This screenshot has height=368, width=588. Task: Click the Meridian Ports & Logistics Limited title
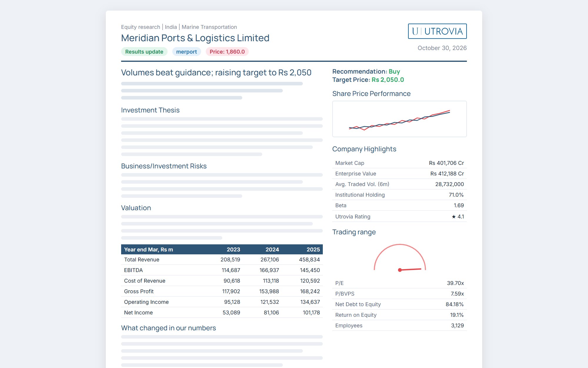coord(195,38)
